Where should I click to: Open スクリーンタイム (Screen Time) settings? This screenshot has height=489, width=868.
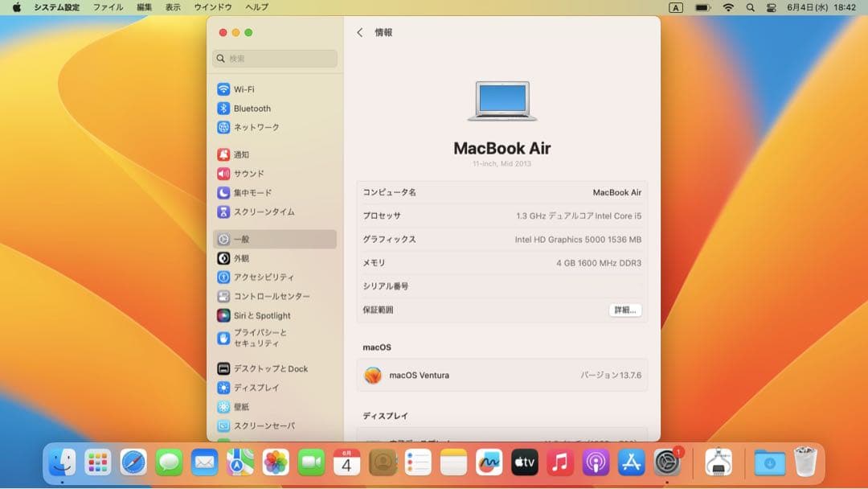click(x=257, y=212)
